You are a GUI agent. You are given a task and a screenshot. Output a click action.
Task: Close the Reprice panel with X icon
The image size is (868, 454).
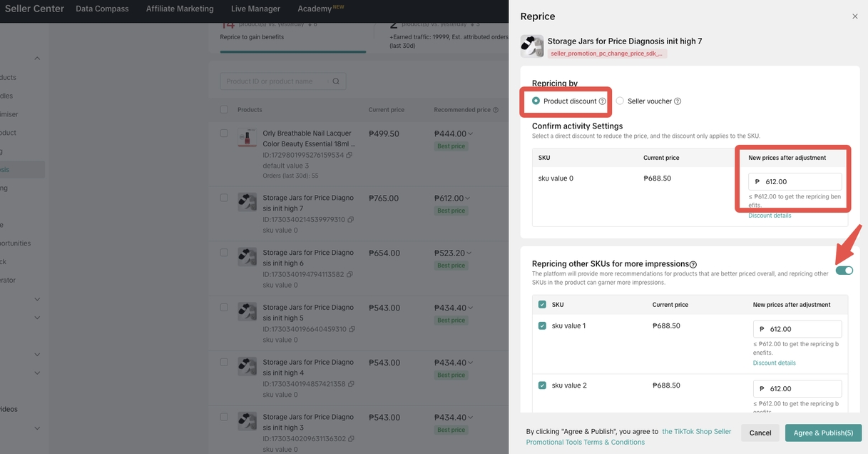pos(854,16)
